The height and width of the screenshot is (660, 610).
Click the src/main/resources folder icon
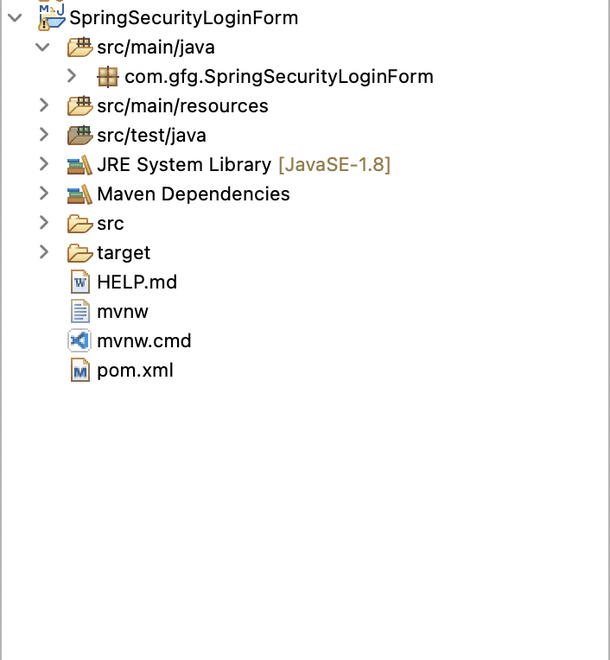79,106
